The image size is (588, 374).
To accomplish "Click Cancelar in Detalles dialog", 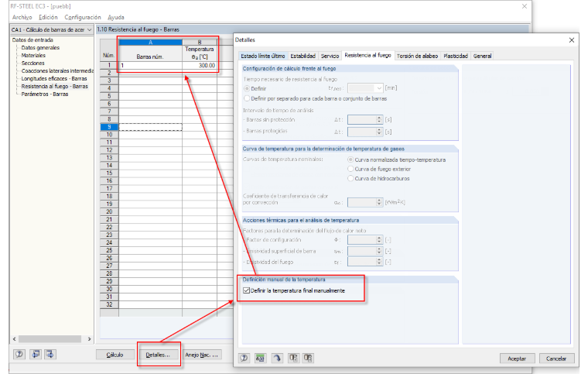I will pyautogui.click(x=556, y=359).
